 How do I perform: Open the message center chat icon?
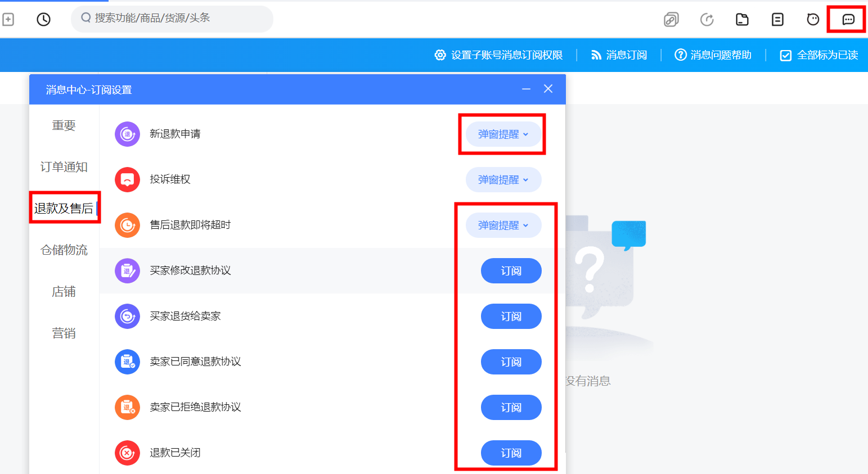coord(848,20)
